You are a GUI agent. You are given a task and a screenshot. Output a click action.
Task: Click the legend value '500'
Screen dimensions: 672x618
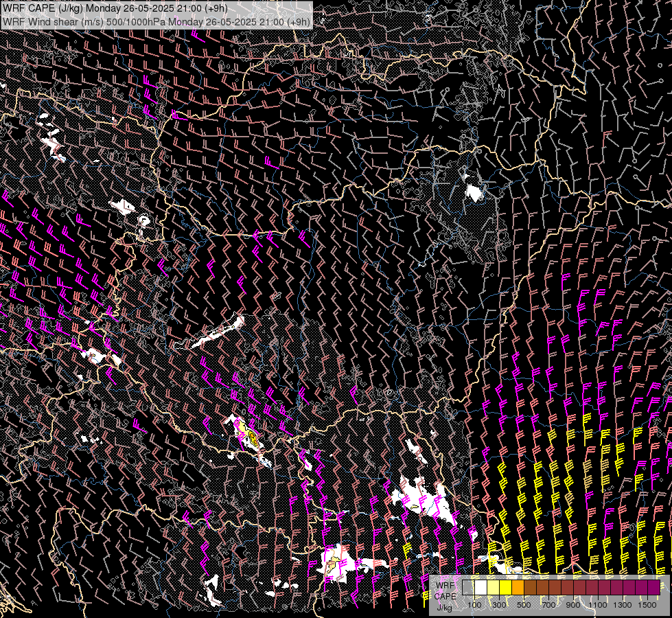pyautogui.click(x=524, y=605)
